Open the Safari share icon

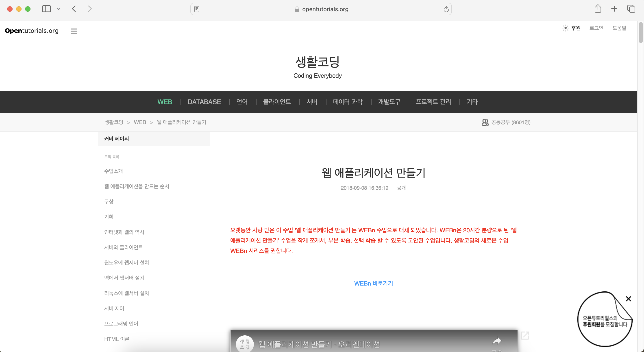click(598, 9)
